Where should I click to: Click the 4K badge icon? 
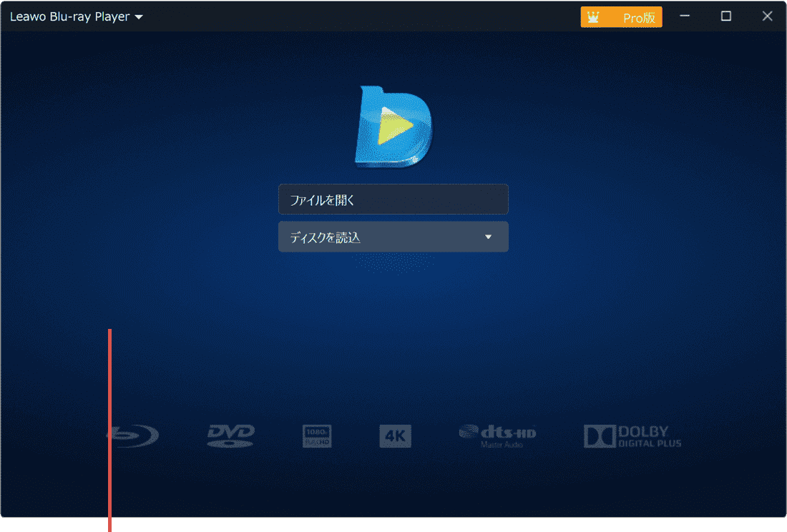tap(395, 435)
